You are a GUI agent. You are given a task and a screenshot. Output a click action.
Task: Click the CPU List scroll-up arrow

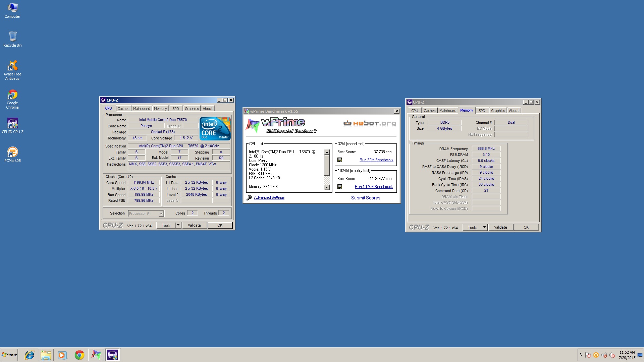(x=327, y=153)
